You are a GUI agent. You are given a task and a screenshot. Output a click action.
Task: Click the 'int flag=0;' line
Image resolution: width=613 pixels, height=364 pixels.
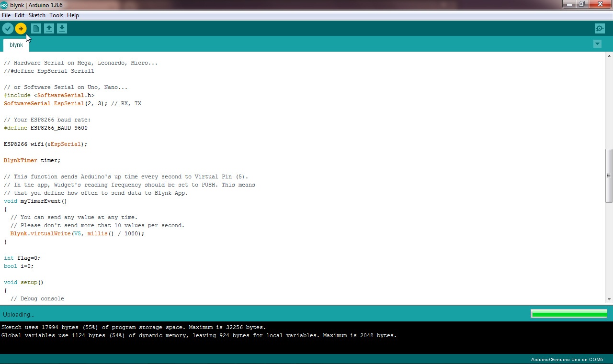[x=22, y=258]
